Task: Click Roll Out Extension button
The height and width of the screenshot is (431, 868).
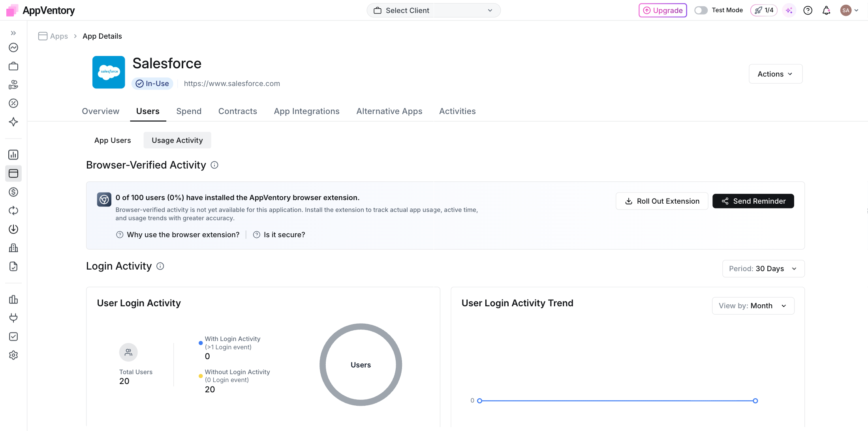Action: point(662,201)
